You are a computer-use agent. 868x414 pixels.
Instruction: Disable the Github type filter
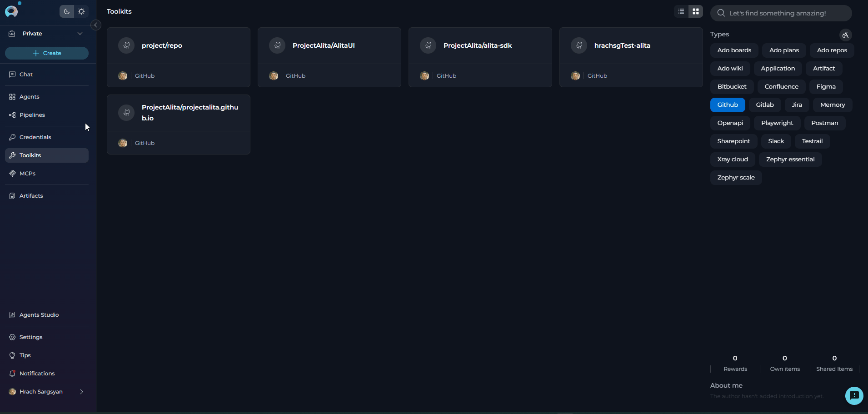point(728,105)
